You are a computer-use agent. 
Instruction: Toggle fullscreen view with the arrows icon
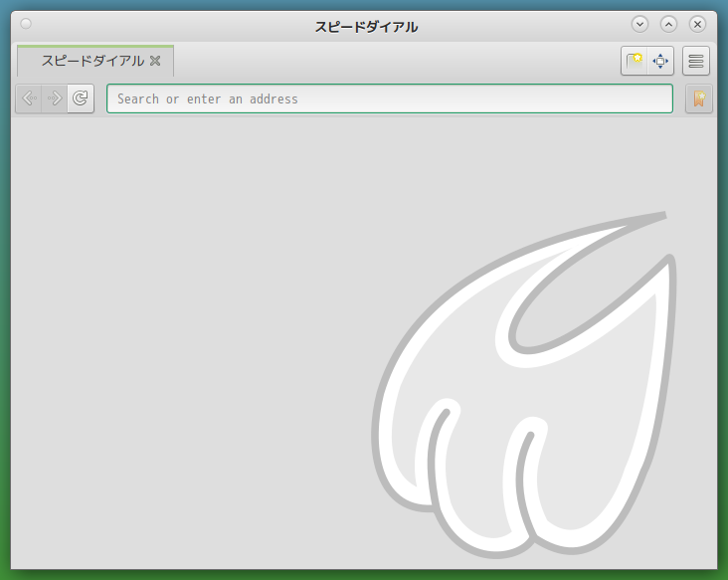(660, 61)
